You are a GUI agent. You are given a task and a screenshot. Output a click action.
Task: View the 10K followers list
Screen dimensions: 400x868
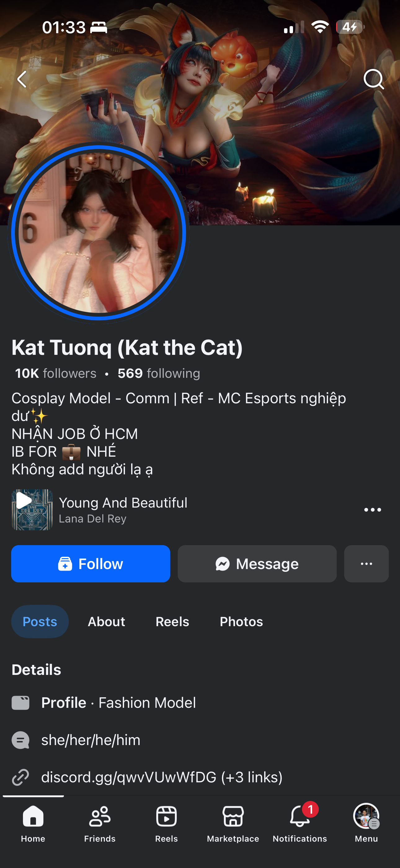pos(56,373)
